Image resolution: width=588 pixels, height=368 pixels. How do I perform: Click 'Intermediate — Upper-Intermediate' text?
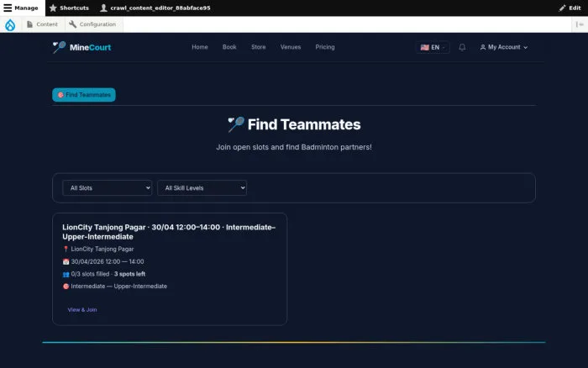tap(119, 287)
